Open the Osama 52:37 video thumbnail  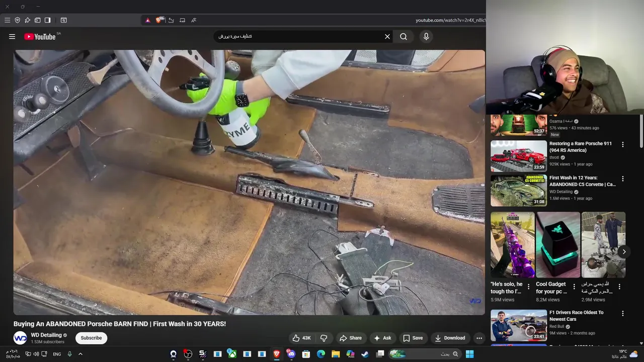pos(519,125)
